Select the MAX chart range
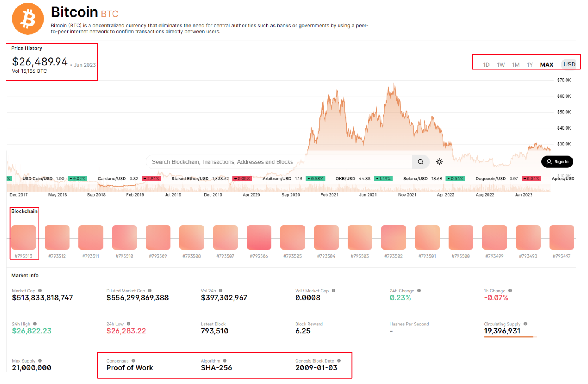The image size is (588, 384). tap(547, 65)
